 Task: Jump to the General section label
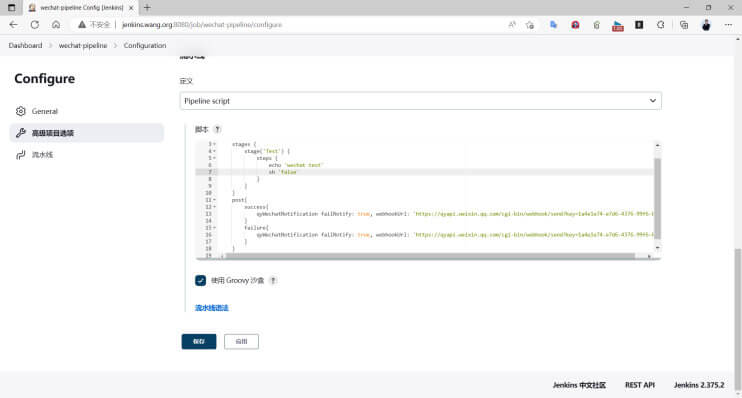click(x=44, y=111)
